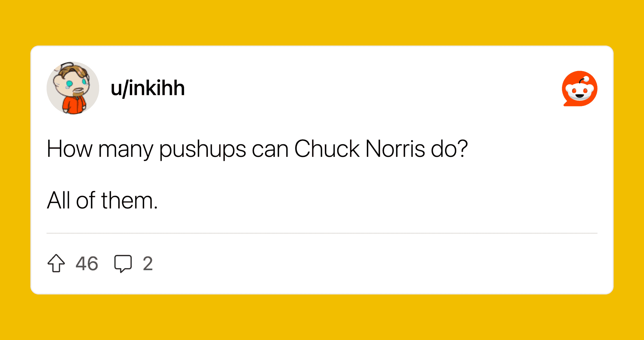Click the word "do?" ending the question
644x340 pixels.
pyautogui.click(x=449, y=149)
